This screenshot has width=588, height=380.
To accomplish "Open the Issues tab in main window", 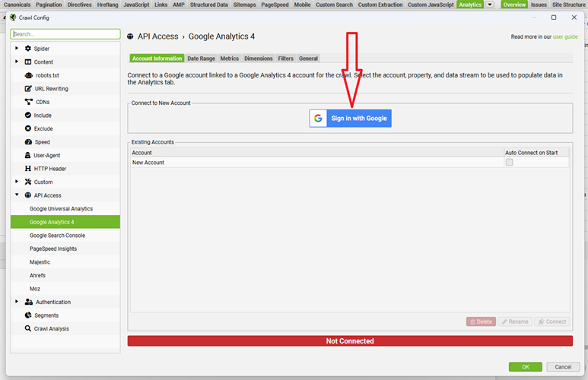I will point(539,5).
